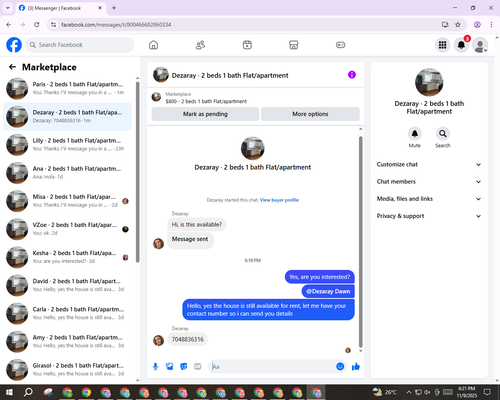
Task: Expand Media, files and links section
Action: tap(429, 199)
